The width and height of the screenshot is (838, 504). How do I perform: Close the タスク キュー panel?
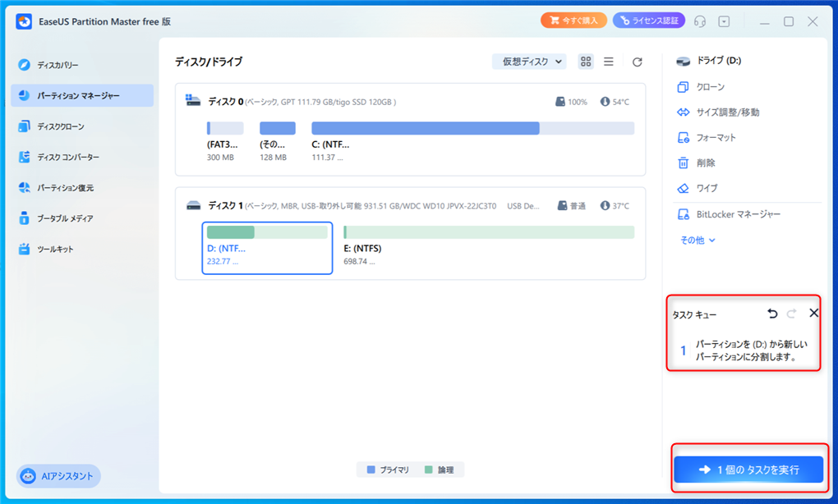pos(813,313)
